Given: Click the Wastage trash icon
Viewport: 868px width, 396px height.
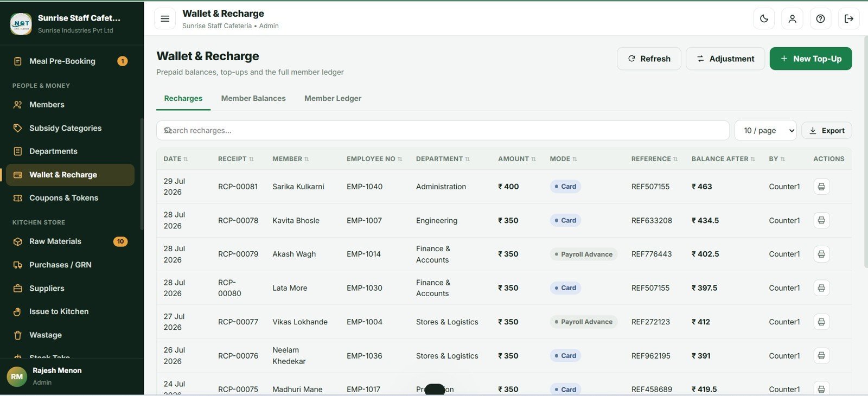Looking at the screenshot, I should click(18, 335).
